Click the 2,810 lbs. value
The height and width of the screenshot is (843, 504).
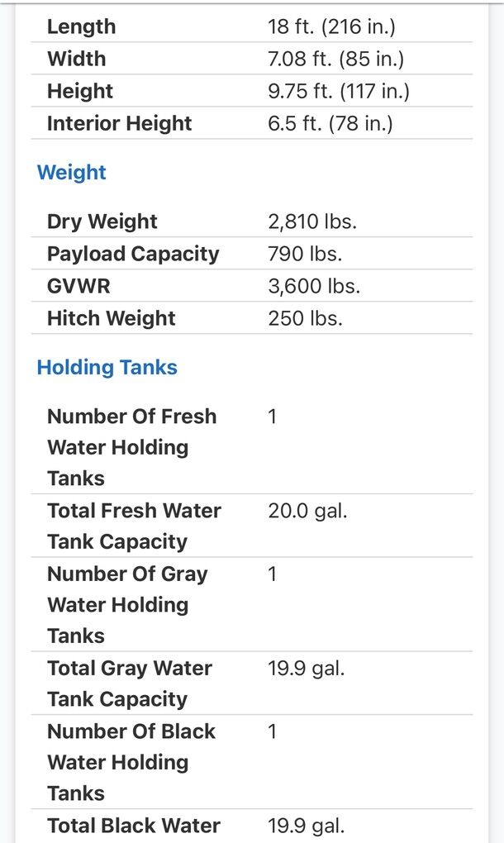[312, 221]
